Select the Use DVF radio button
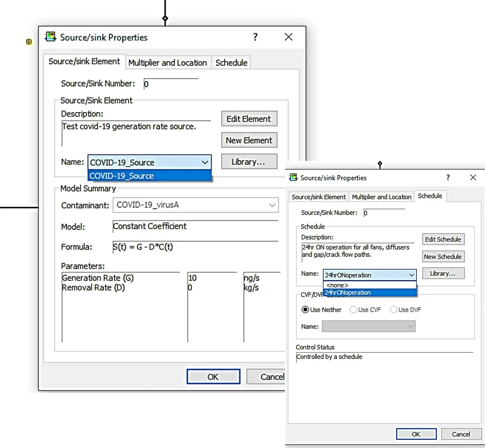This screenshot has height=448, width=485. (x=393, y=309)
